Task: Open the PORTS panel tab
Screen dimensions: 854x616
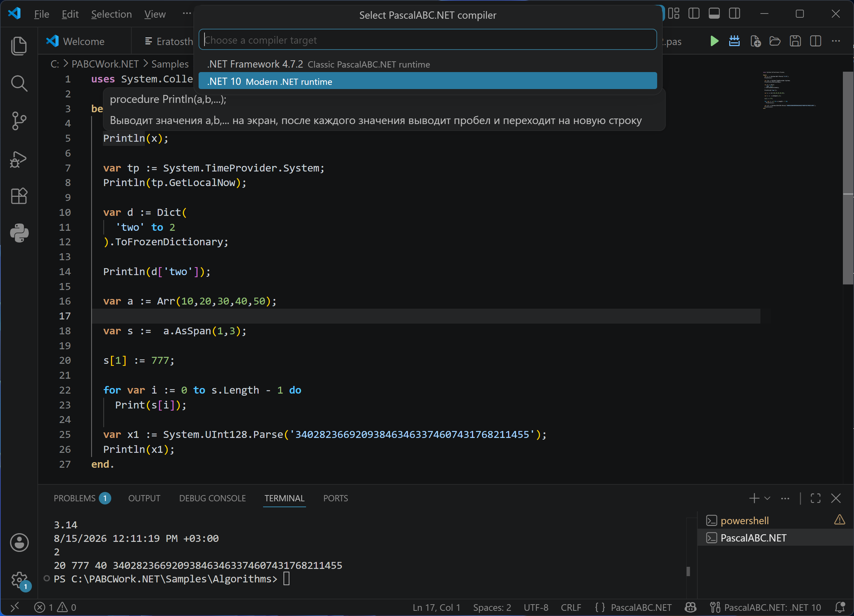Action: [335, 498]
